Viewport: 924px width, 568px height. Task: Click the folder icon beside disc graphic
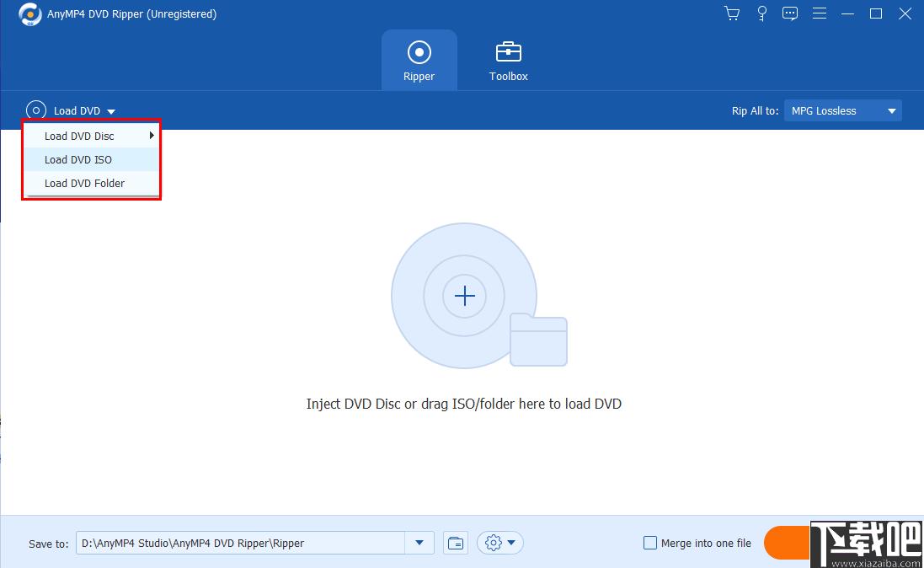538,340
